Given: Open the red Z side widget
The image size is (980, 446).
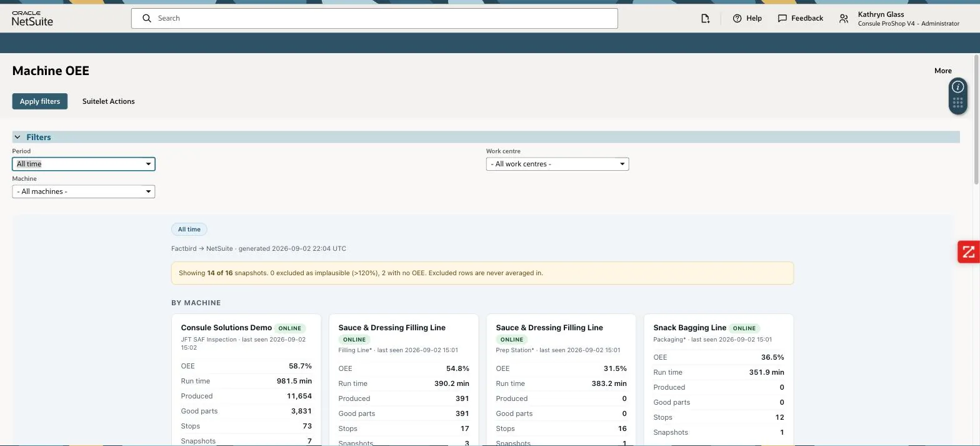Looking at the screenshot, I should click(x=969, y=252).
